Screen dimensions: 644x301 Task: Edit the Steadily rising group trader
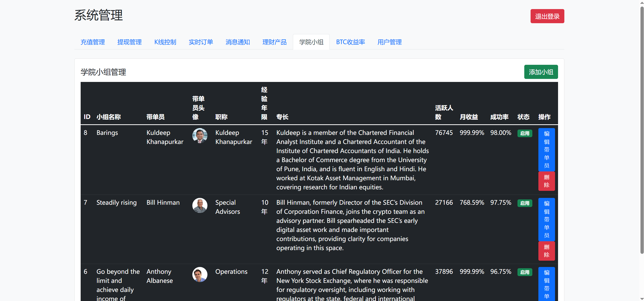(x=546, y=219)
